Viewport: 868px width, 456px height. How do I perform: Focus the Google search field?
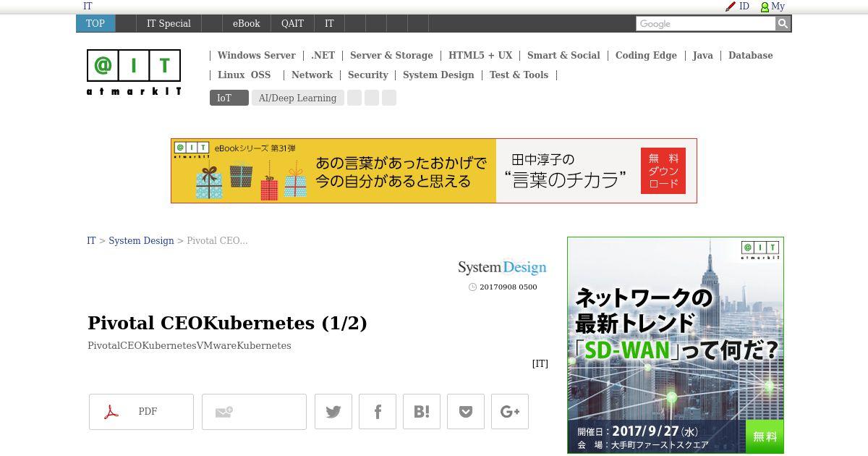(x=705, y=24)
